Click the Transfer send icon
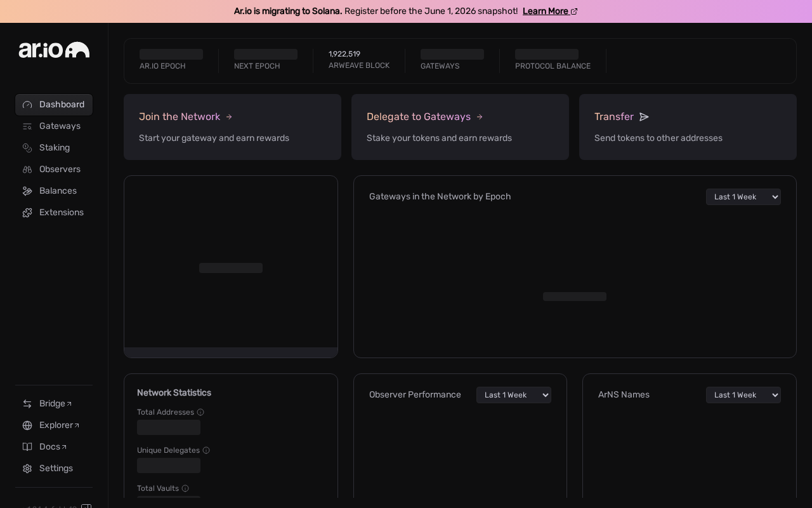This screenshot has width=812, height=508. (x=645, y=117)
